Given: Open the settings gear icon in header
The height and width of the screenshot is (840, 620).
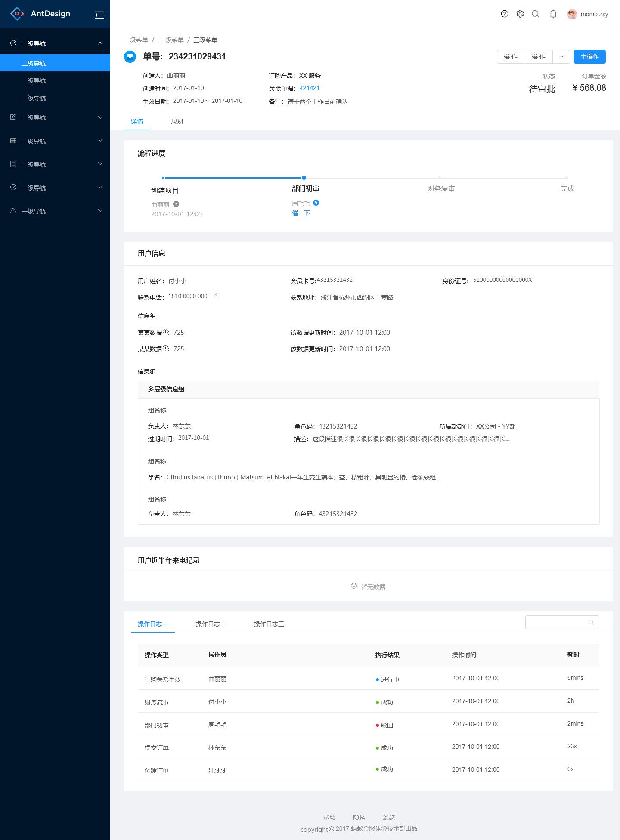Looking at the screenshot, I should click(x=520, y=14).
